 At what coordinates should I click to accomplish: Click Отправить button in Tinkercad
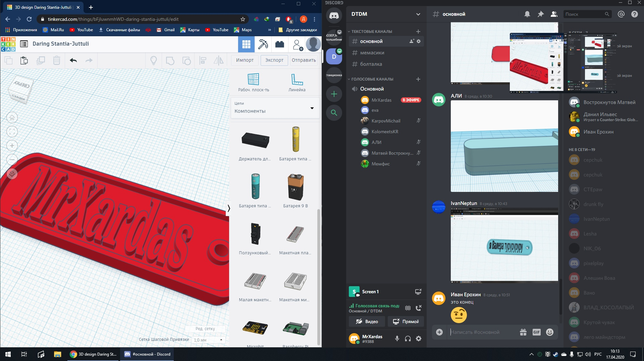(304, 60)
